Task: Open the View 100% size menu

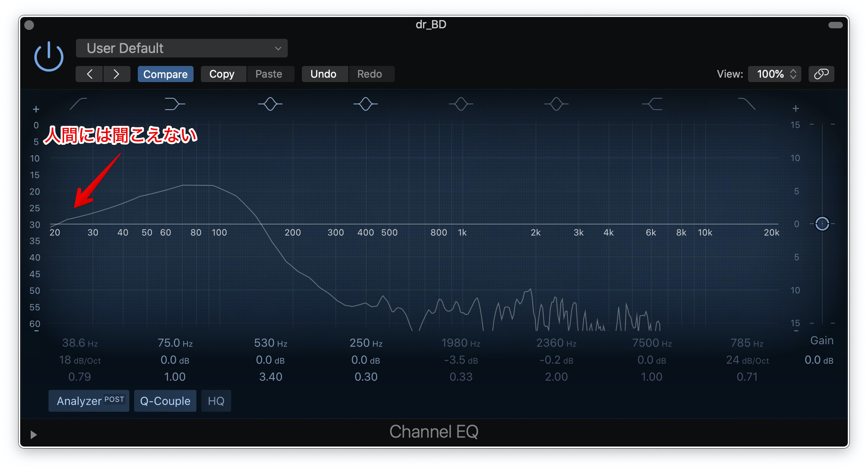Action: pyautogui.click(x=774, y=74)
